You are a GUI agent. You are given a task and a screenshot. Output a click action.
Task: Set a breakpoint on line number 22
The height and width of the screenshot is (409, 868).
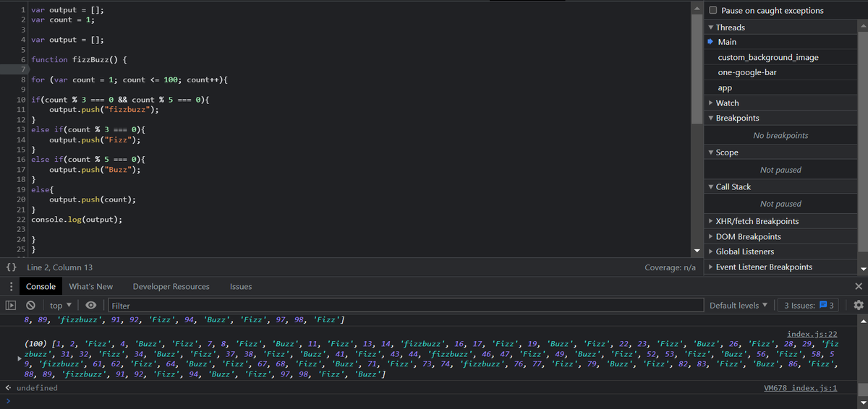[x=21, y=218]
